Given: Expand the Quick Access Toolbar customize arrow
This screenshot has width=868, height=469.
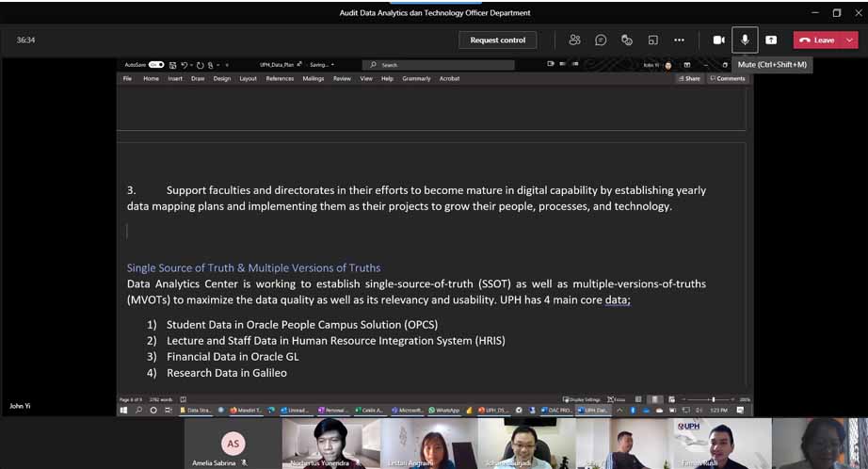Looking at the screenshot, I should pos(227,65).
